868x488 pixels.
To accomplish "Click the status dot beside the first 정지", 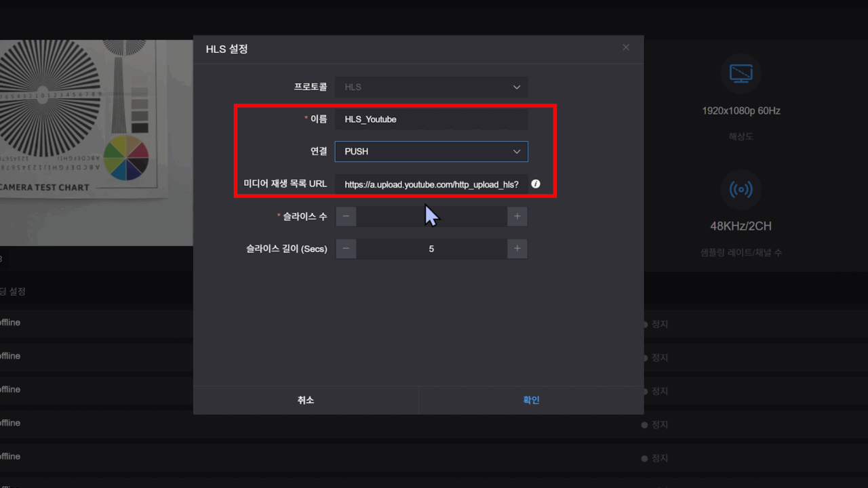I will coord(644,324).
